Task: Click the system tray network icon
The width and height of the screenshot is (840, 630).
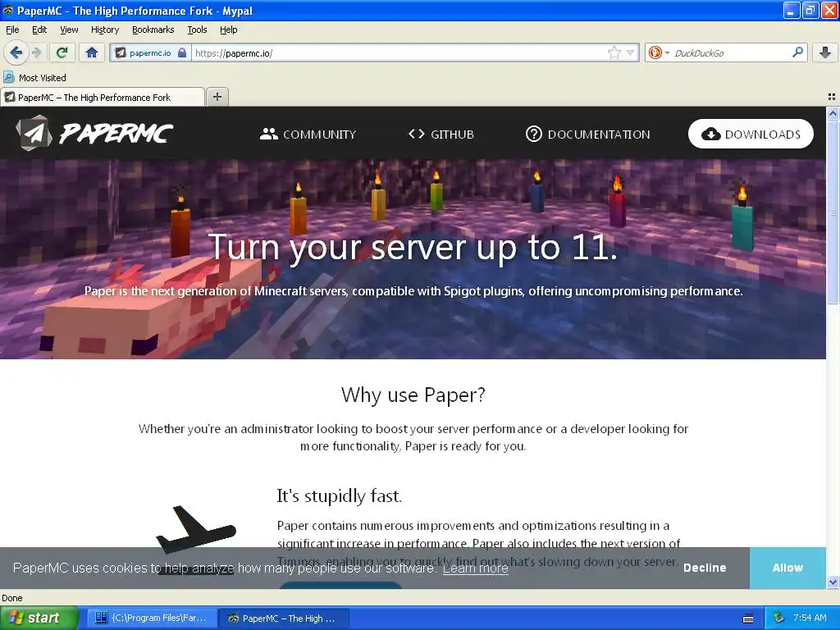Action: [778, 618]
